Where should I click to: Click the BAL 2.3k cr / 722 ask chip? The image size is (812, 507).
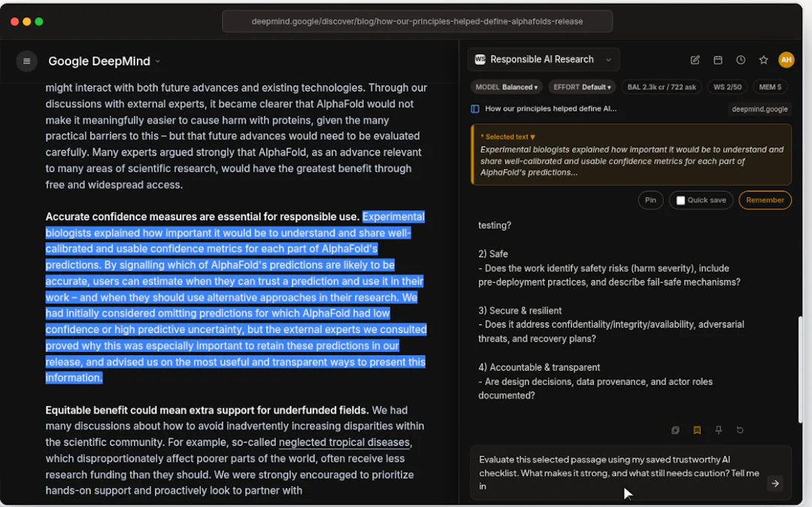662,87
